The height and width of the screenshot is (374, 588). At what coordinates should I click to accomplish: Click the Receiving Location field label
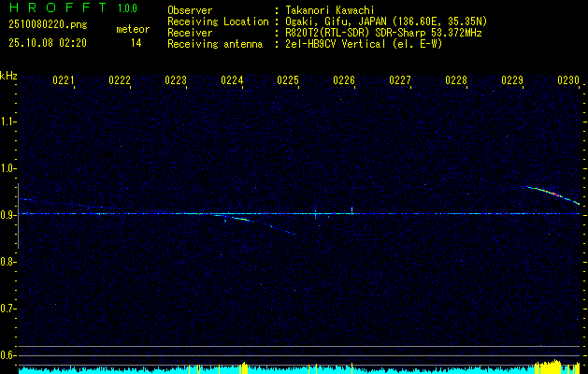pos(218,22)
